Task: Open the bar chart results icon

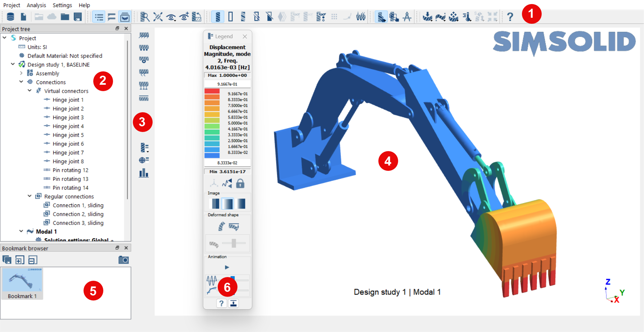Action: click(x=144, y=173)
